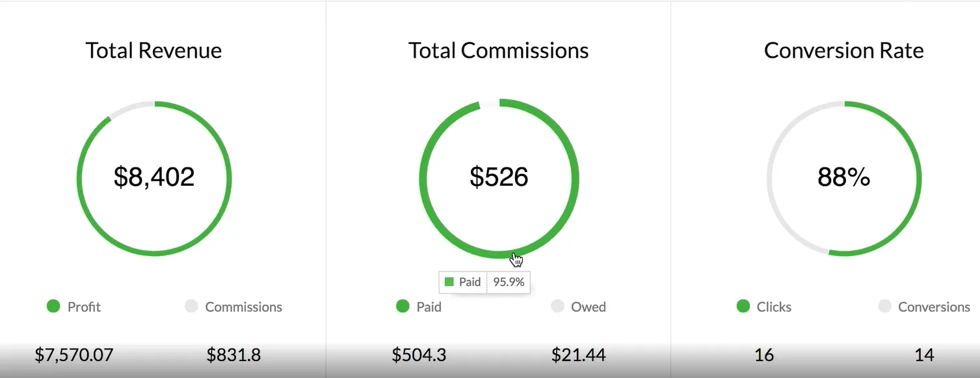Screen dimensions: 980x378
Task: Click the Paid 95.9% tooltip
Action: pos(484,282)
